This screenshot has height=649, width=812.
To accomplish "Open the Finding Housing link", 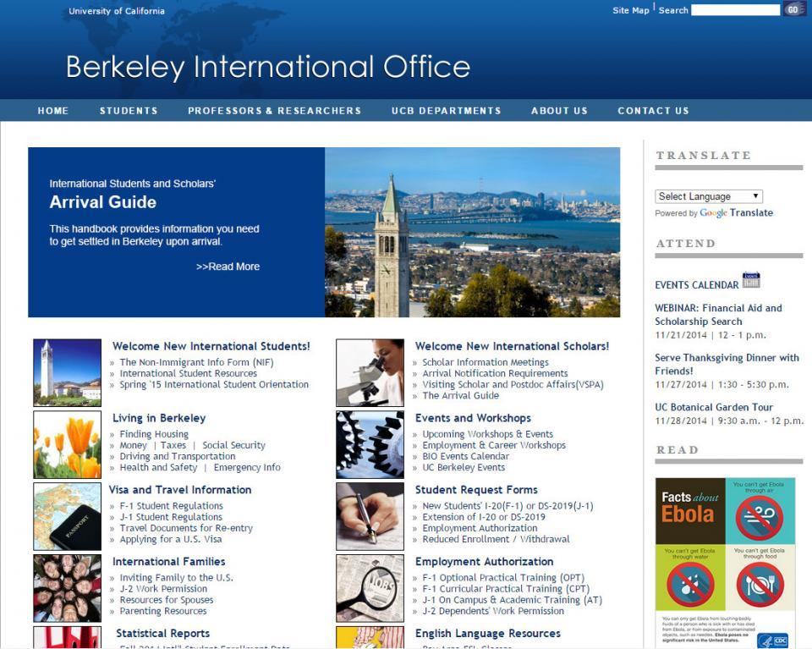I will (x=154, y=434).
